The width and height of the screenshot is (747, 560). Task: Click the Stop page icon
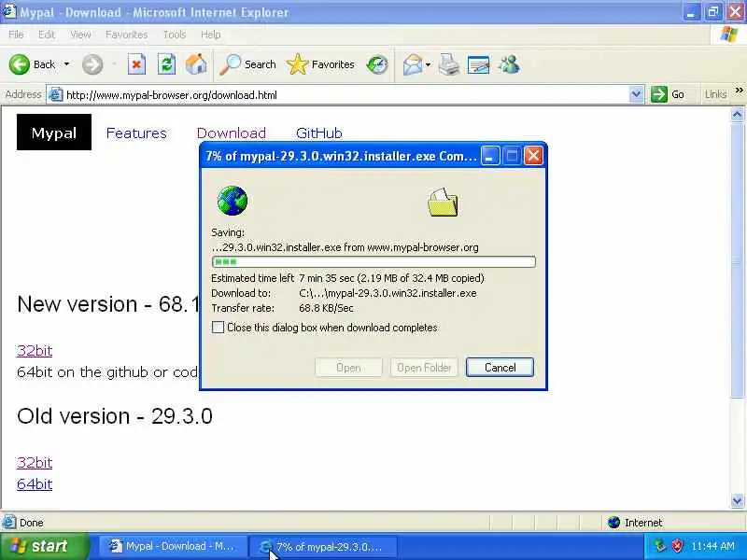pyautogui.click(x=136, y=64)
